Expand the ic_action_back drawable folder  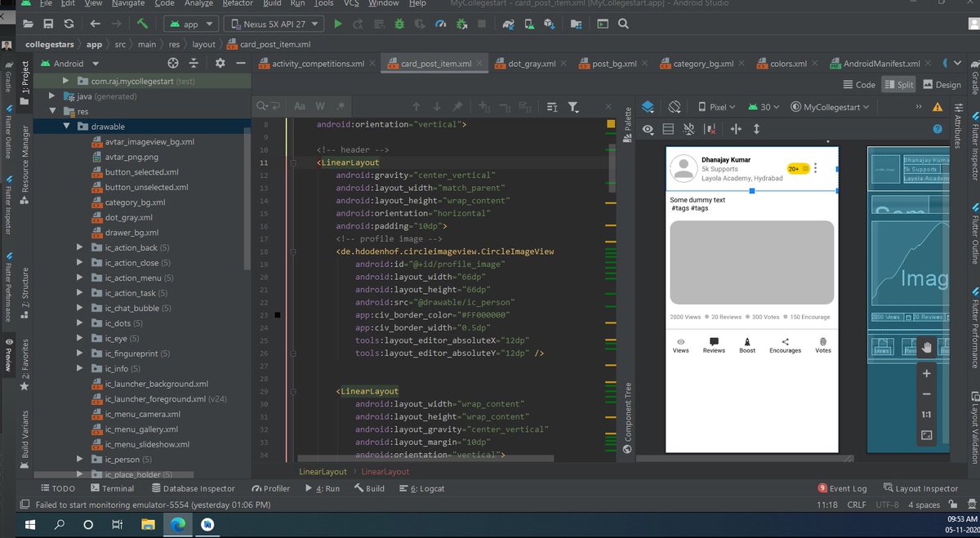click(x=79, y=247)
